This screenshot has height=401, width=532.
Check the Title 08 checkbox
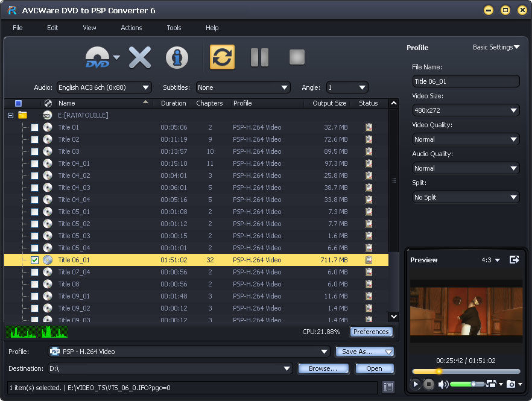[x=34, y=284]
